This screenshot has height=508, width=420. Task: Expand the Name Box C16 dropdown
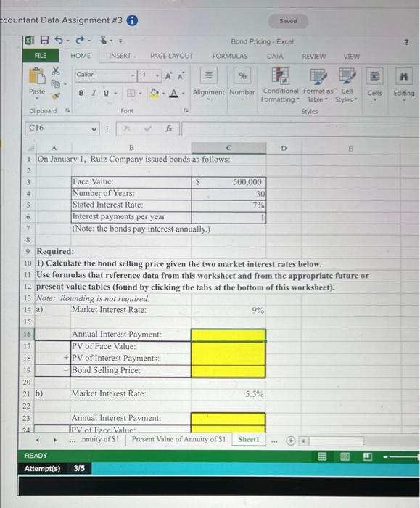[94, 129]
